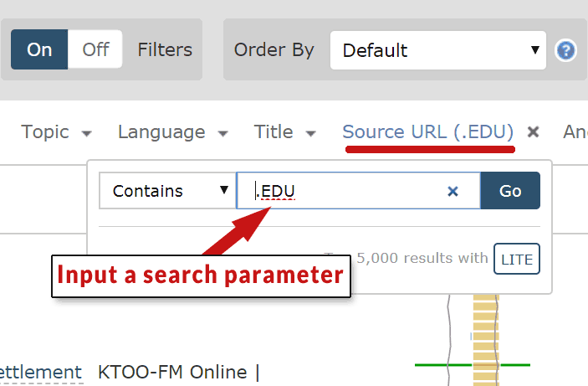This screenshot has height=386, width=588.
Task: Open the Contains match type dropdown
Action: pyautogui.click(x=167, y=191)
